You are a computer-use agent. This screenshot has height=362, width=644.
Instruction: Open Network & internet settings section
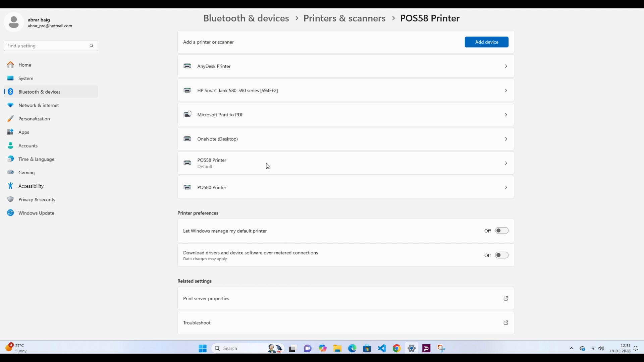pos(39,105)
